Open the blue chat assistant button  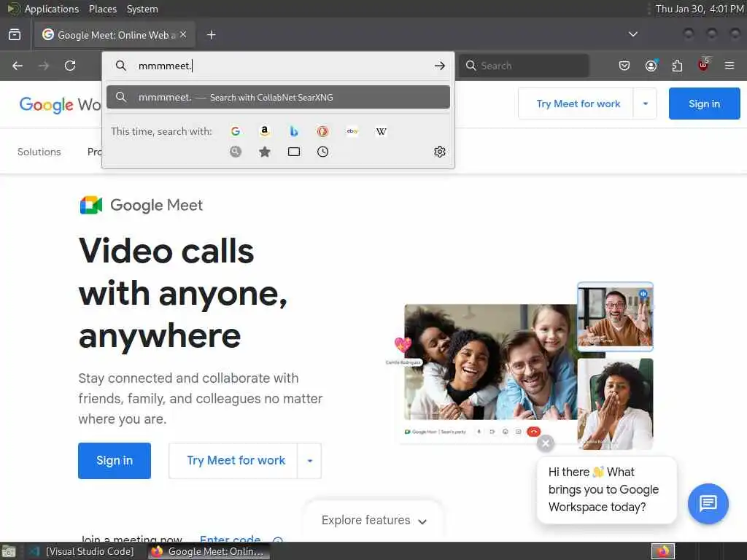coord(708,503)
